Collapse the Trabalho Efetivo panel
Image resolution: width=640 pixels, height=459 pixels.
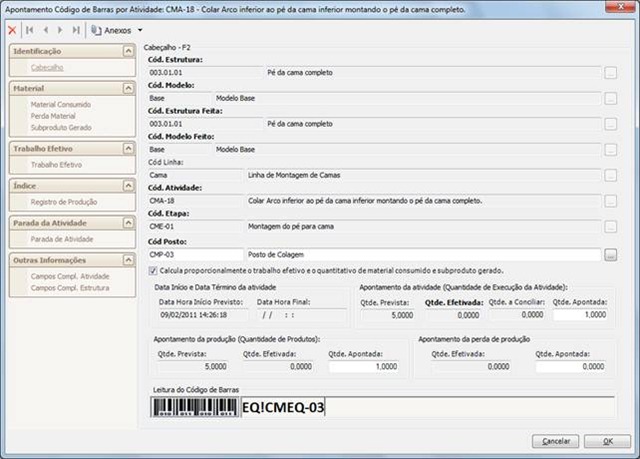click(x=128, y=149)
